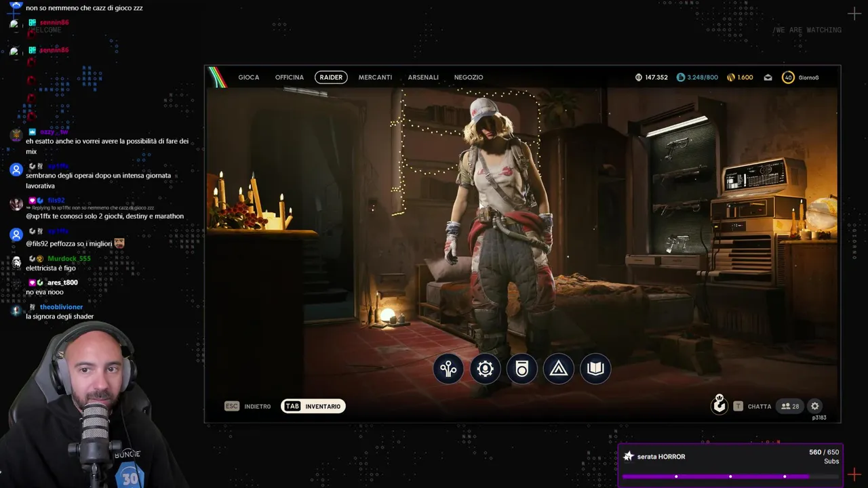
Task: Open the MERCANTI tab
Action: (375, 77)
